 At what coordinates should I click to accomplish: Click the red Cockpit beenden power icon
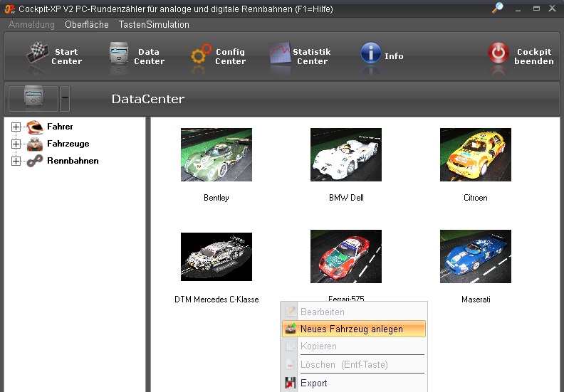(498, 53)
